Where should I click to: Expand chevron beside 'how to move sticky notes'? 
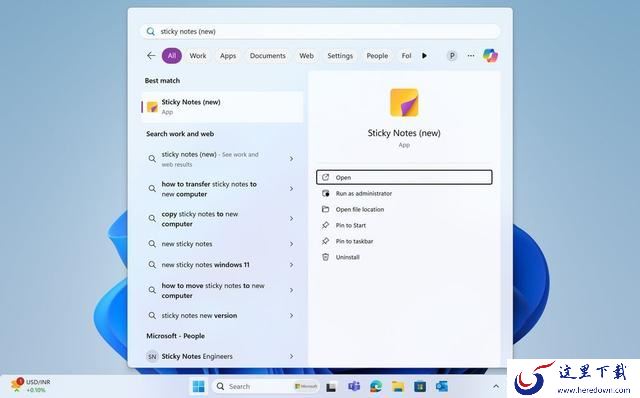[x=291, y=290]
